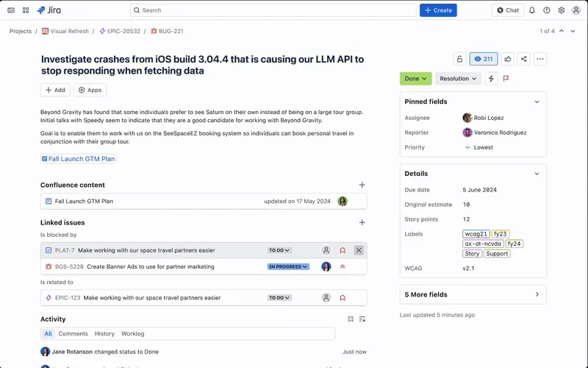Click the Support label
This screenshot has height=368, width=588.
[497, 253]
